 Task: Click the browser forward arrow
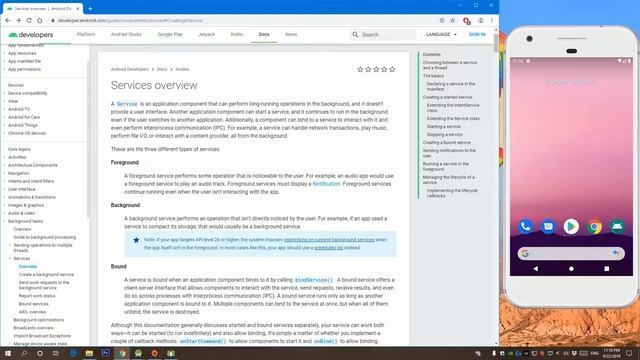[x=18, y=20]
